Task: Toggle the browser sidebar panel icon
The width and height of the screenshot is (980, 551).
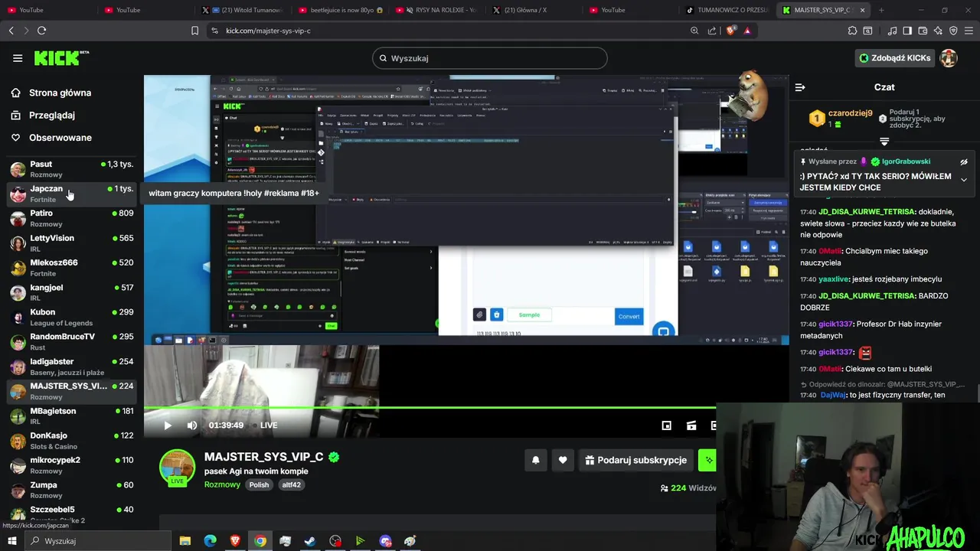Action: tap(907, 31)
